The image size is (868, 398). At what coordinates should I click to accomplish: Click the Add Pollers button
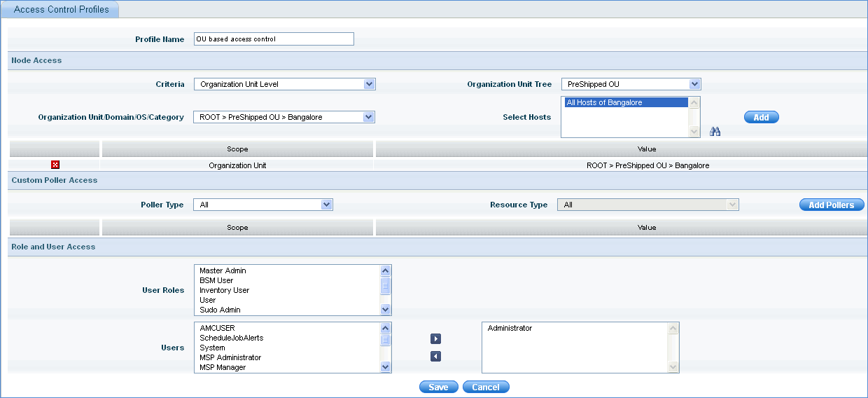point(831,205)
